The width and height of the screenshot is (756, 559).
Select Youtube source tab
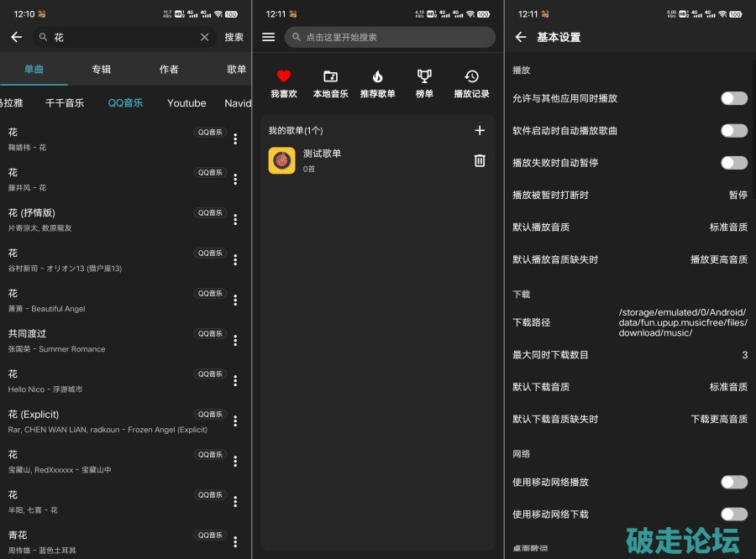click(x=186, y=103)
